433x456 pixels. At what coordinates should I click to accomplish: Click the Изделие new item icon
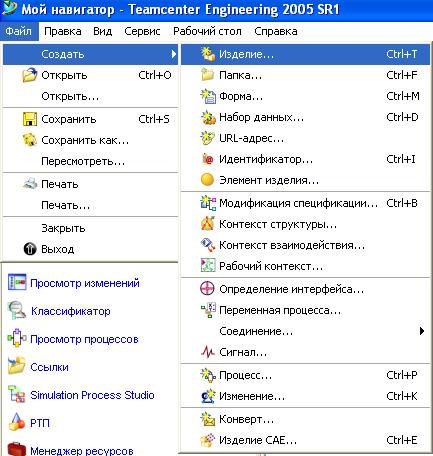[208, 54]
